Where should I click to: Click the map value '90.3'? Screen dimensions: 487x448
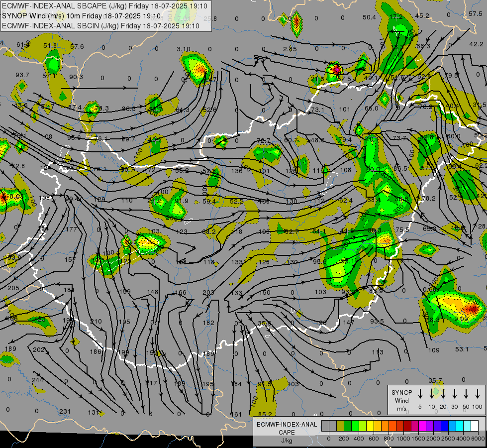(76, 77)
